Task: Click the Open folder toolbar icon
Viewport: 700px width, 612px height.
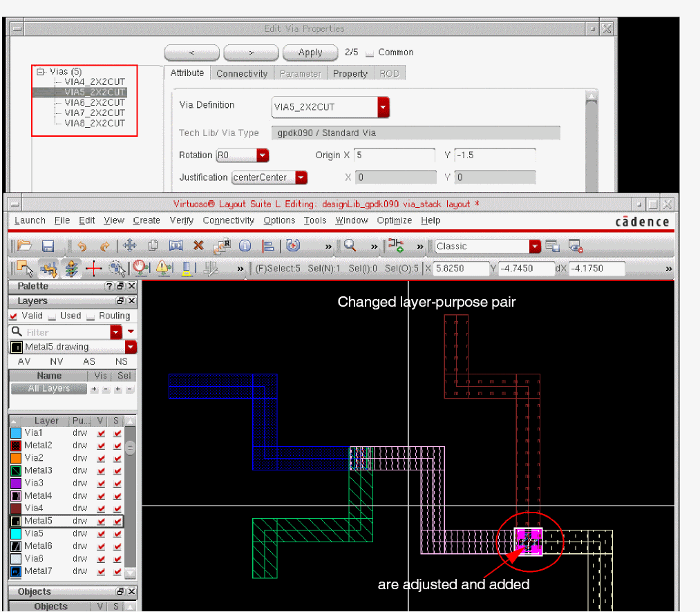Action: point(24,246)
